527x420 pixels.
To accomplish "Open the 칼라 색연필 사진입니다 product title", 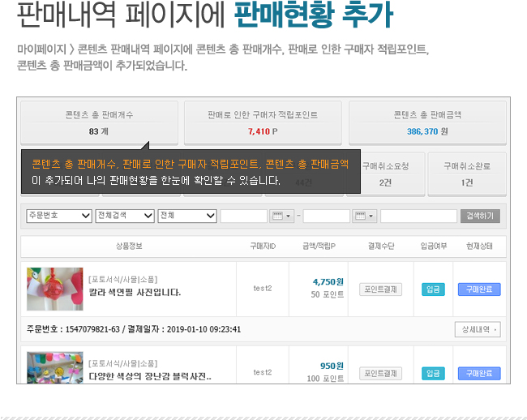I will [135, 293].
